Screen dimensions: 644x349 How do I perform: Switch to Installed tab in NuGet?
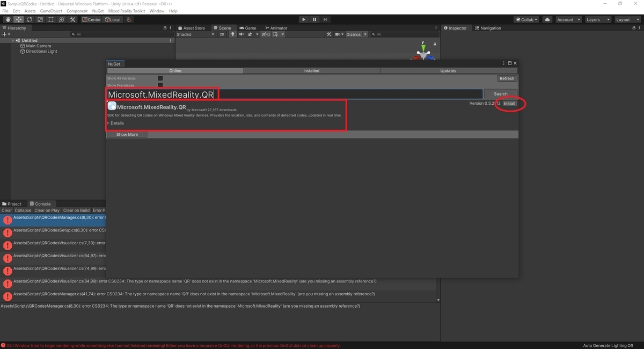[311, 70]
